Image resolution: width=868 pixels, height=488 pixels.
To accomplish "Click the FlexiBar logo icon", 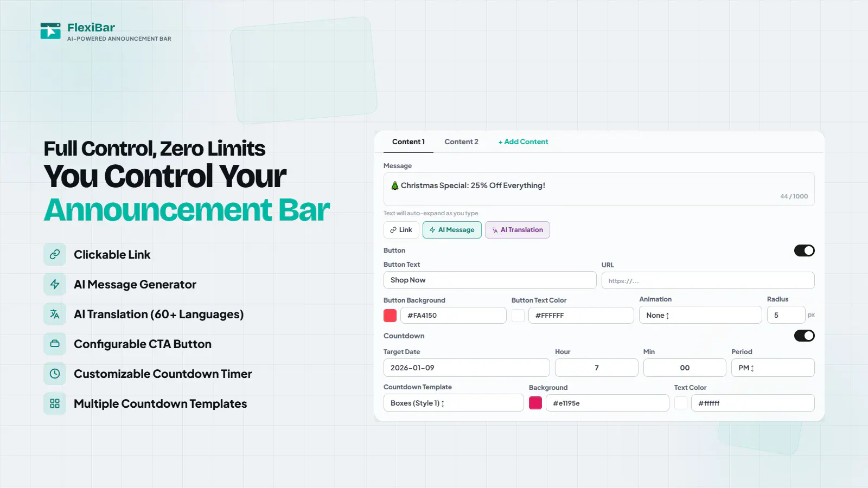I will point(50,31).
